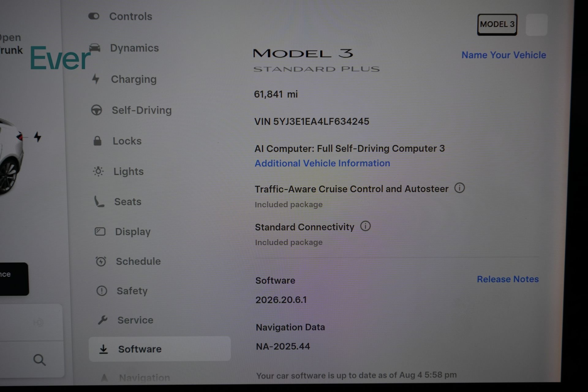Select the Software menu item
588x392 pixels.
pyautogui.click(x=160, y=349)
